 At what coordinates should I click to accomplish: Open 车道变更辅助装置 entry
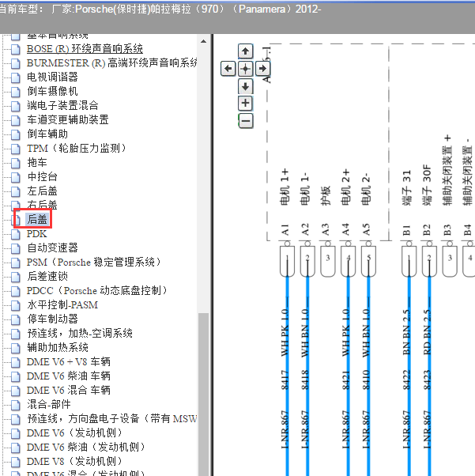coord(68,120)
